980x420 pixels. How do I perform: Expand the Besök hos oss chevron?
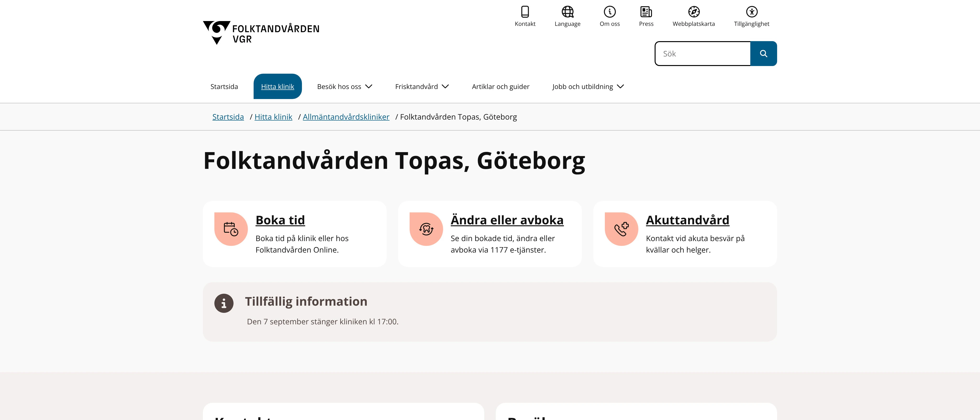pos(369,87)
